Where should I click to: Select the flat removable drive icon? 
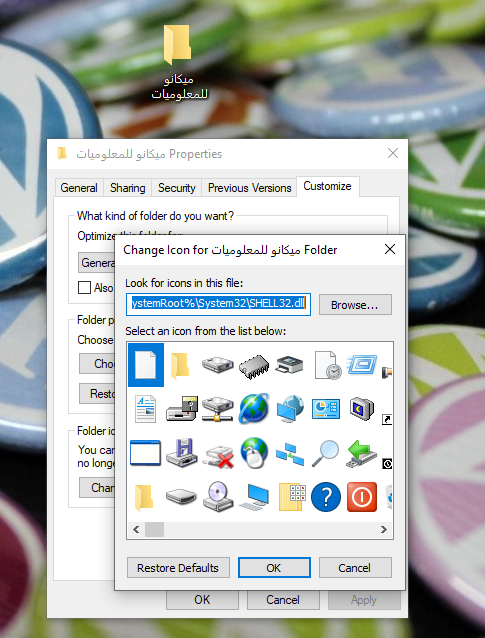pos(181,496)
